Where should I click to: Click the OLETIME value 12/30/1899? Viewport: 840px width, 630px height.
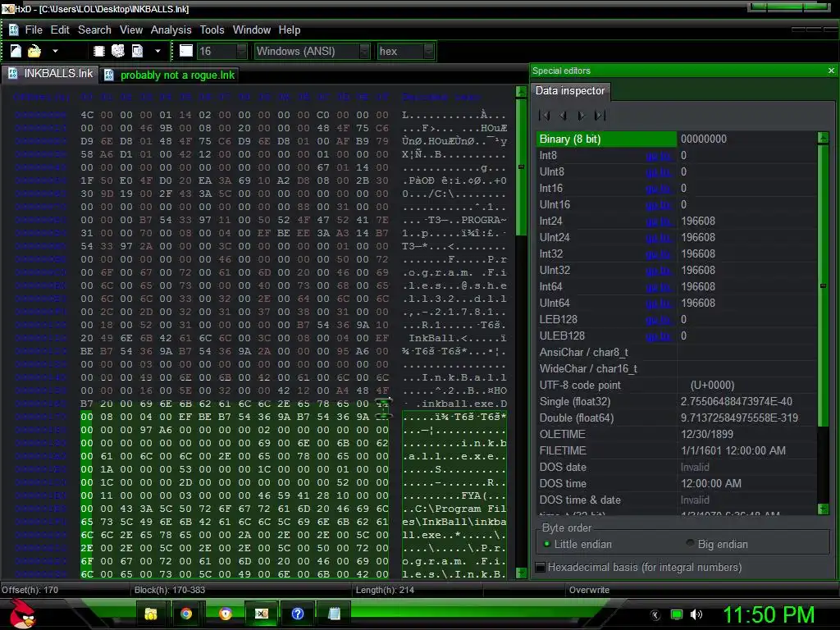tap(707, 435)
